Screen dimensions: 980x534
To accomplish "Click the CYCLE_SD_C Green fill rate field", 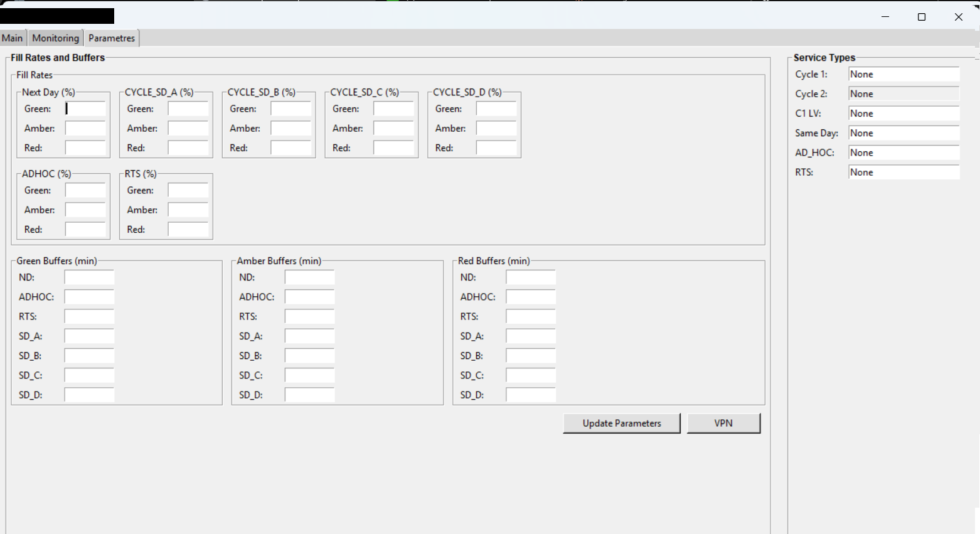I will pos(393,109).
